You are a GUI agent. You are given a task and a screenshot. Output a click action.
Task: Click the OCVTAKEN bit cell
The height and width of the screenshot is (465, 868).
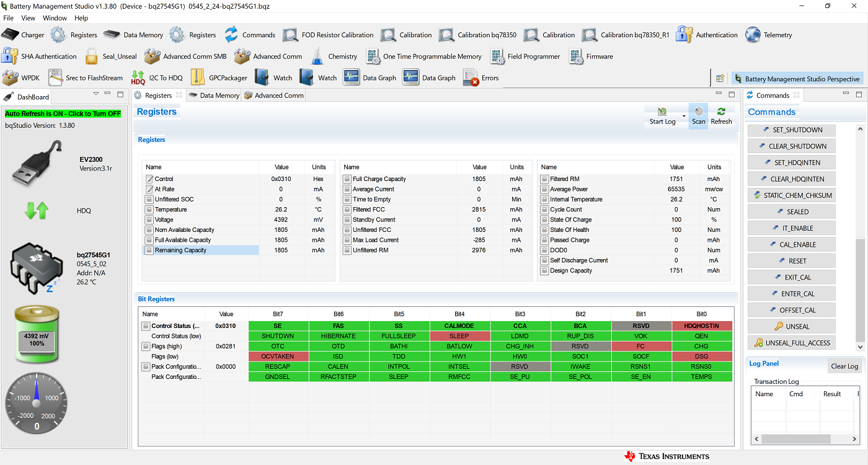[x=278, y=356]
